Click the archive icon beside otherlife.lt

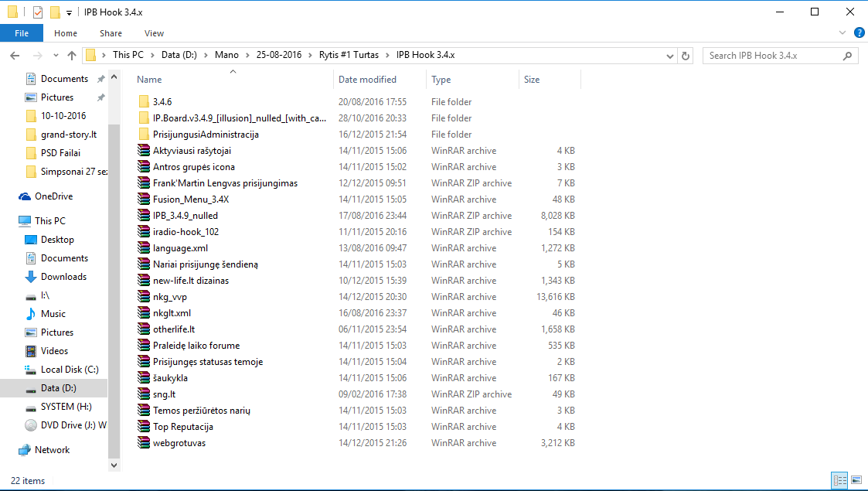[x=144, y=329]
